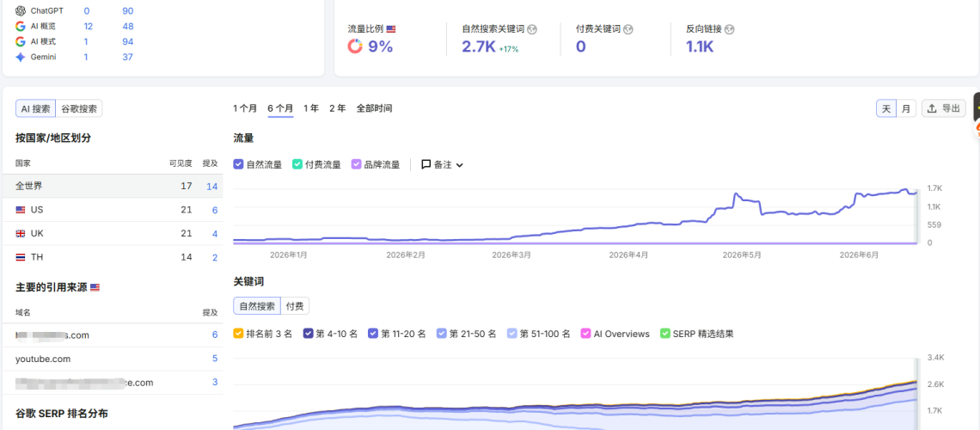Viewport: 980px width, 430px height.
Task: Open the UK mentions count 4
Action: tap(215, 234)
